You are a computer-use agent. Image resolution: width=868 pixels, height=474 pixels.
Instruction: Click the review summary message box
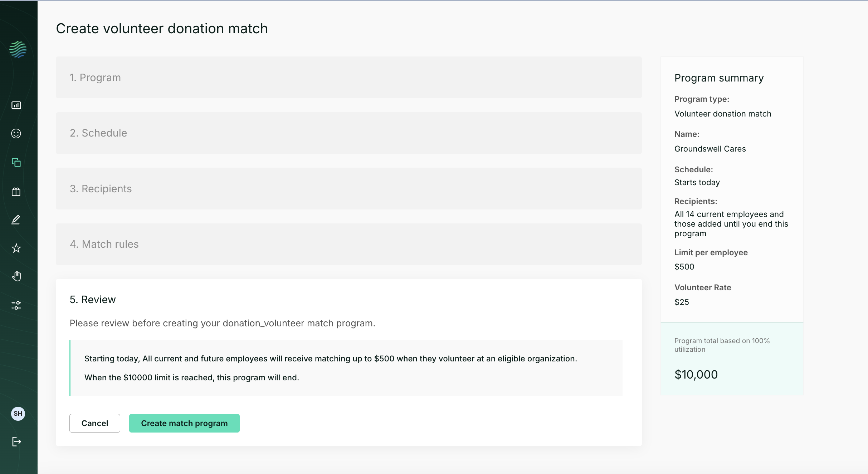(x=346, y=368)
